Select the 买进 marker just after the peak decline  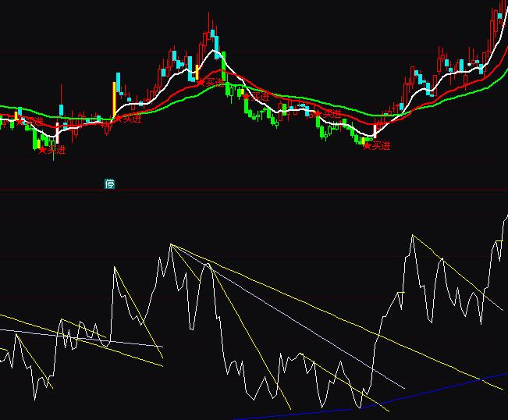tap(257, 96)
